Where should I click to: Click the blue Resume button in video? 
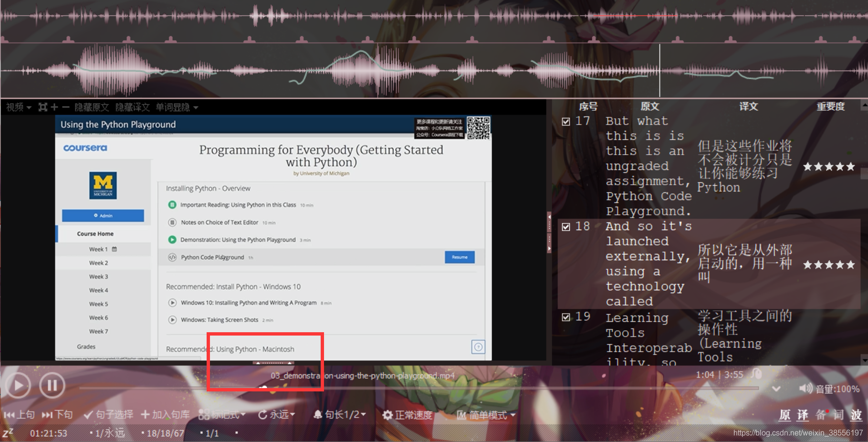[x=460, y=257]
